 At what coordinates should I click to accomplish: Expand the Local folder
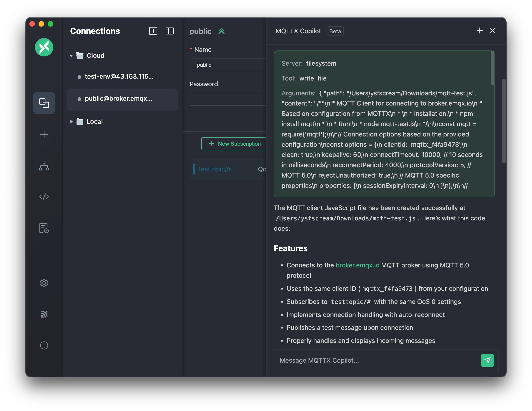pyautogui.click(x=71, y=122)
